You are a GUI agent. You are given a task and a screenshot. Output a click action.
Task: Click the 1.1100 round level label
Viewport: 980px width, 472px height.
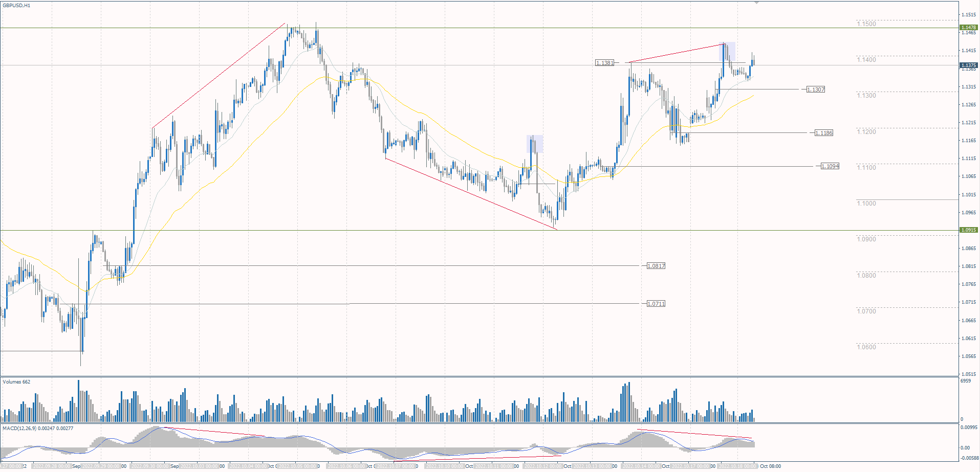coord(866,168)
